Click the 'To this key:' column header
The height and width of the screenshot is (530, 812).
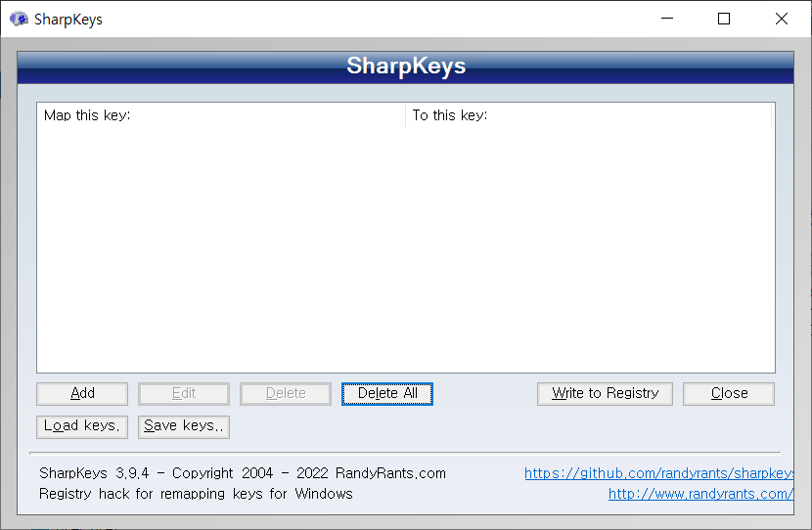pyautogui.click(x=588, y=115)
